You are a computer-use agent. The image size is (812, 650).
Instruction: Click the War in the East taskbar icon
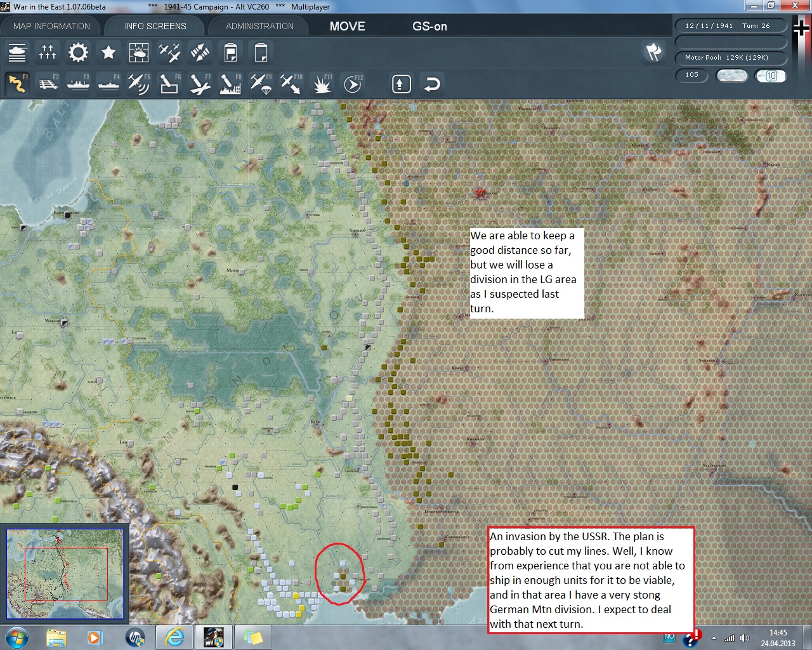click(x=213, y=637)
